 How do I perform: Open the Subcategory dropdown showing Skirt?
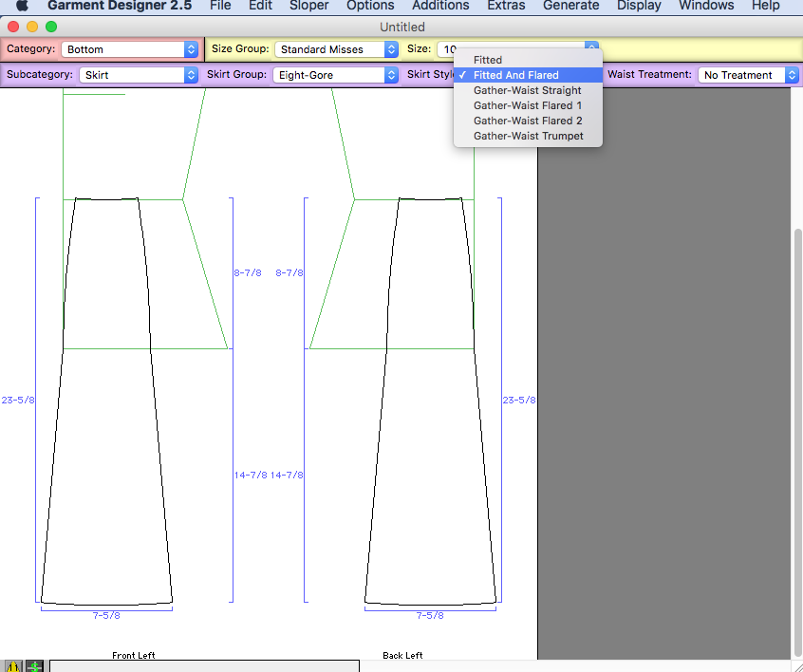pyautogui.click(x=139, y=75)
